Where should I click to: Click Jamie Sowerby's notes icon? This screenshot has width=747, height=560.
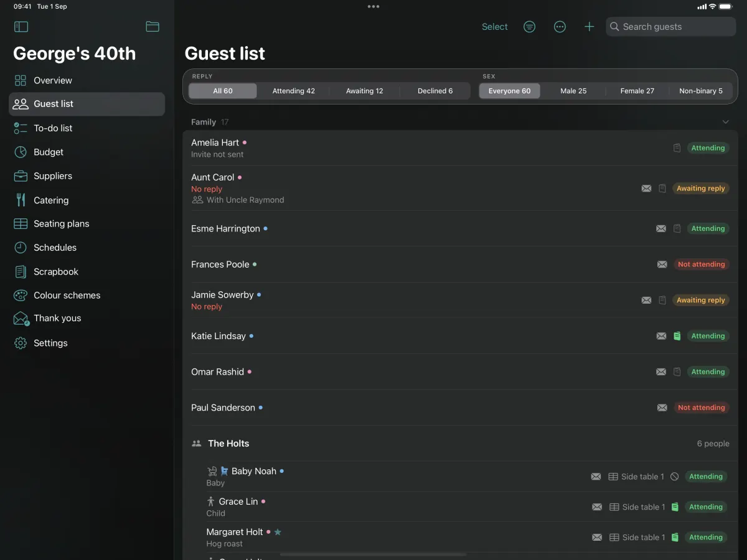click(x=663, y=300)
